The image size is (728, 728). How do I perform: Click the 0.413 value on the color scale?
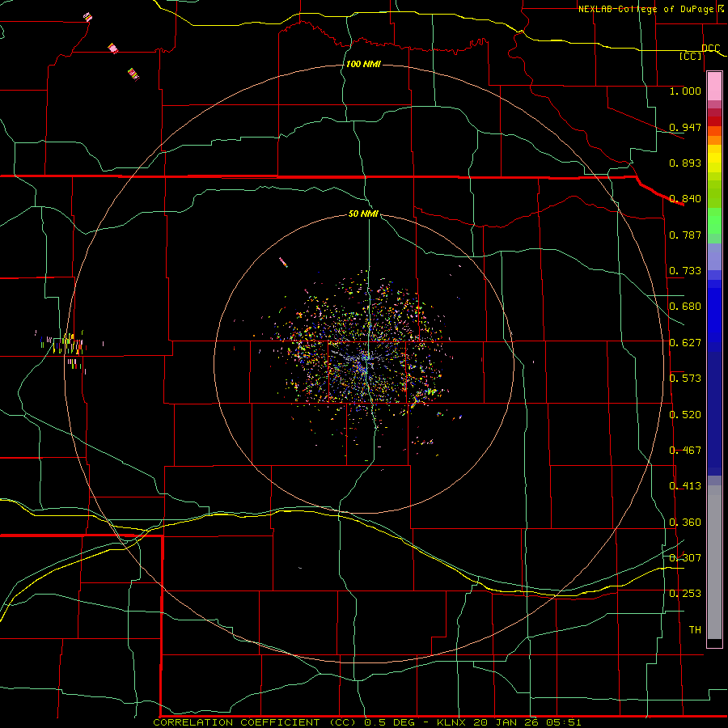pyautogui.click(x=685, y=486)
